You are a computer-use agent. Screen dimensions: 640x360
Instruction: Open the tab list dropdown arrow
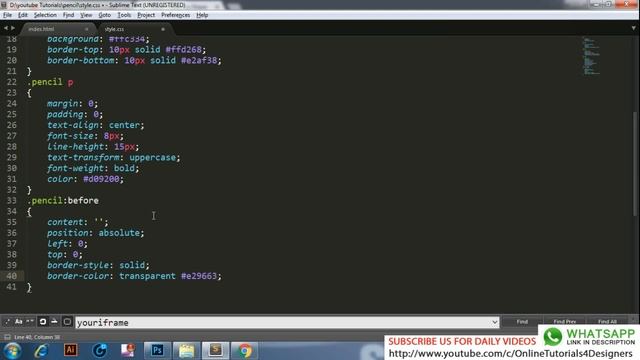coord(633,28)
